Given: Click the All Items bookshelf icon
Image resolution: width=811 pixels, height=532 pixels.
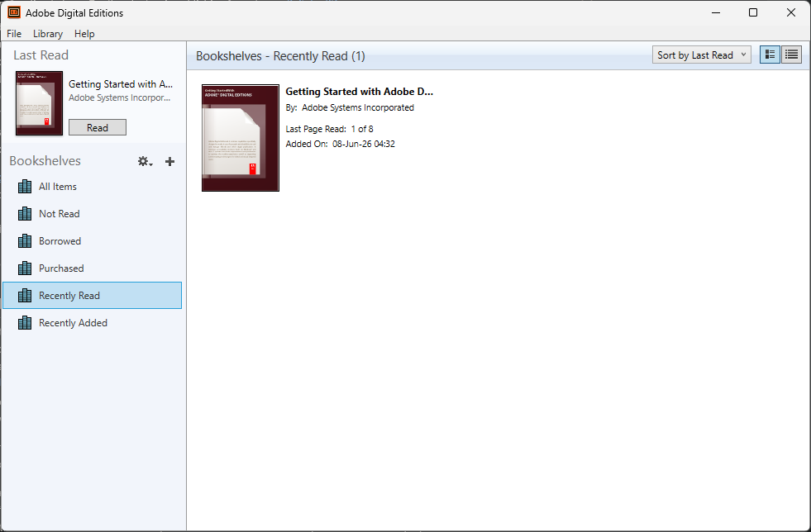Looking at the screenshot, I should [25, 186].
